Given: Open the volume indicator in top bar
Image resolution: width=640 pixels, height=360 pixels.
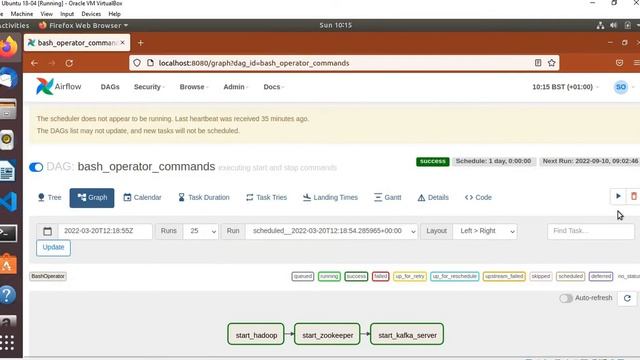Looking at the screenshot, I should coord(613,25).
